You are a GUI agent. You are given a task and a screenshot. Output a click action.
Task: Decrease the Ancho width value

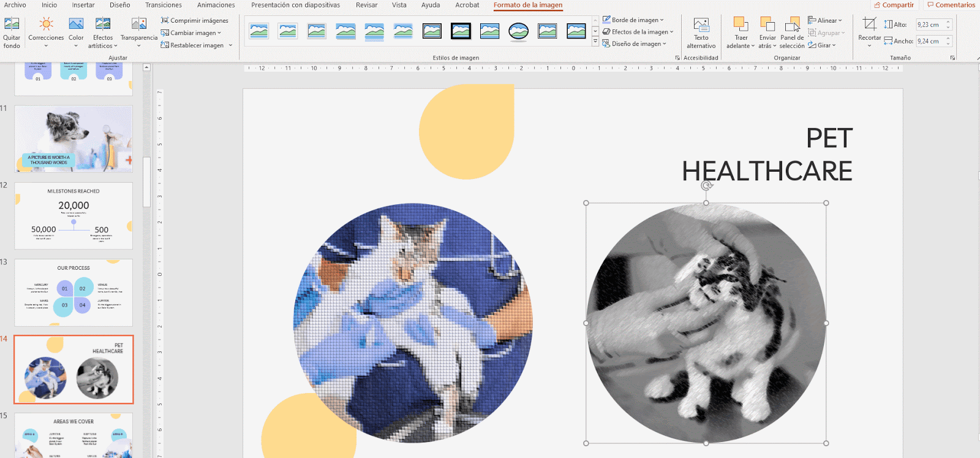pos(948,44)
